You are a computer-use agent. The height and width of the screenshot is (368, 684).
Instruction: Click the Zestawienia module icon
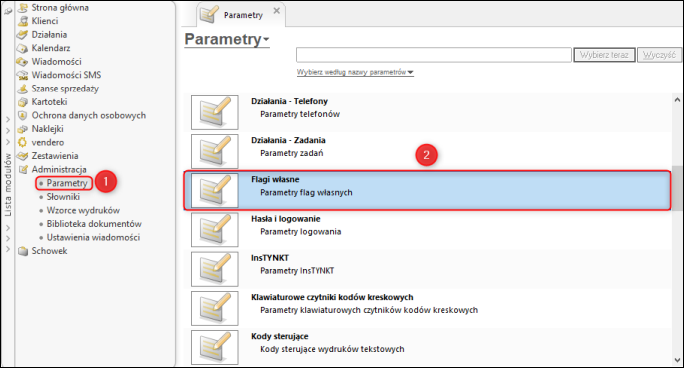(x=23, y=156)
